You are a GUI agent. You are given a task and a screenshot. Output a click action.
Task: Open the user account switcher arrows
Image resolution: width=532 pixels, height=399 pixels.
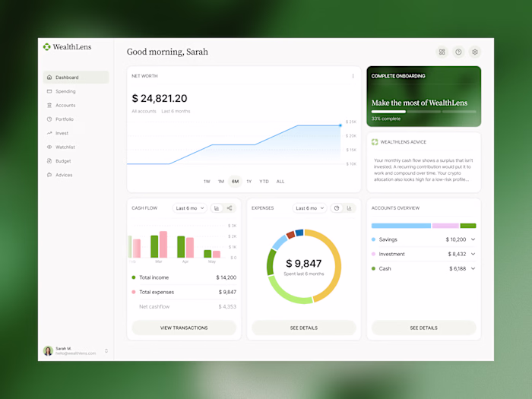click(x=106, y=351)
